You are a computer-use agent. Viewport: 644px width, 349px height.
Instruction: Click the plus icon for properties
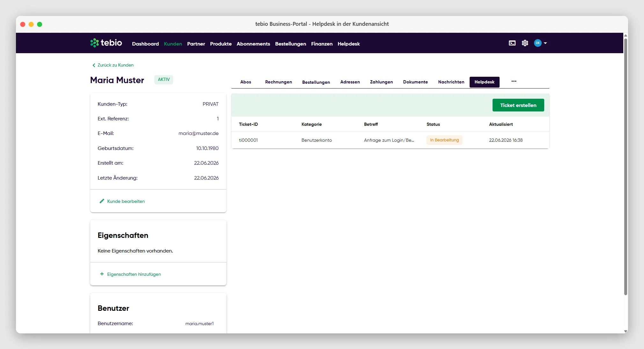[102, 274]
